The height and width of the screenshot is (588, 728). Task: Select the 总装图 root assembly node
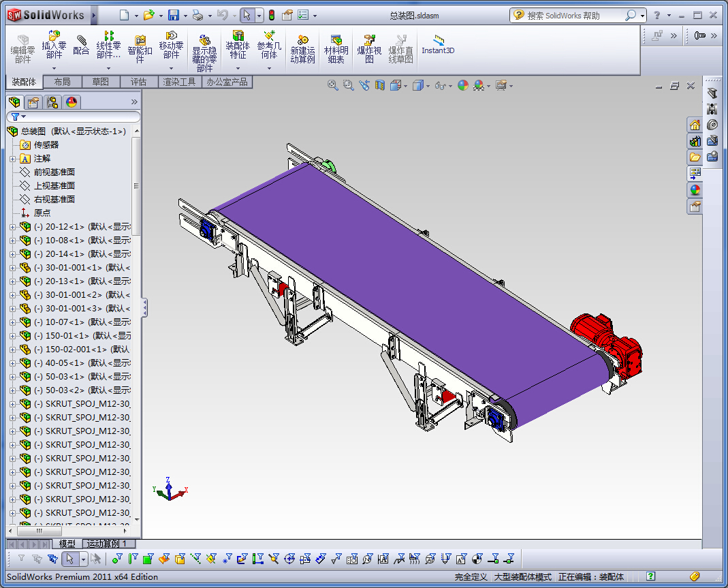click(x=67, y=131)
